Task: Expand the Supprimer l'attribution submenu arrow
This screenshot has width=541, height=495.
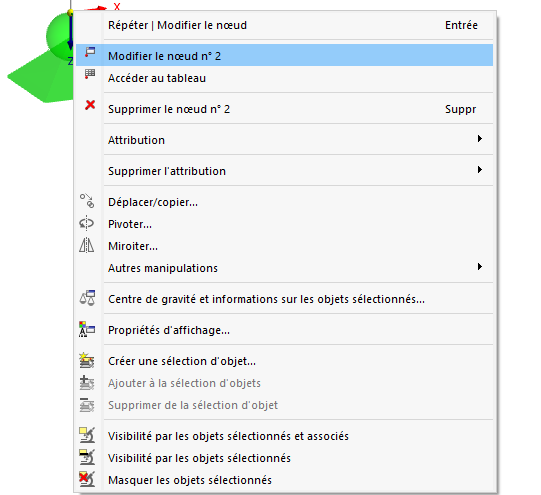Action: click(x=480, y=170)
